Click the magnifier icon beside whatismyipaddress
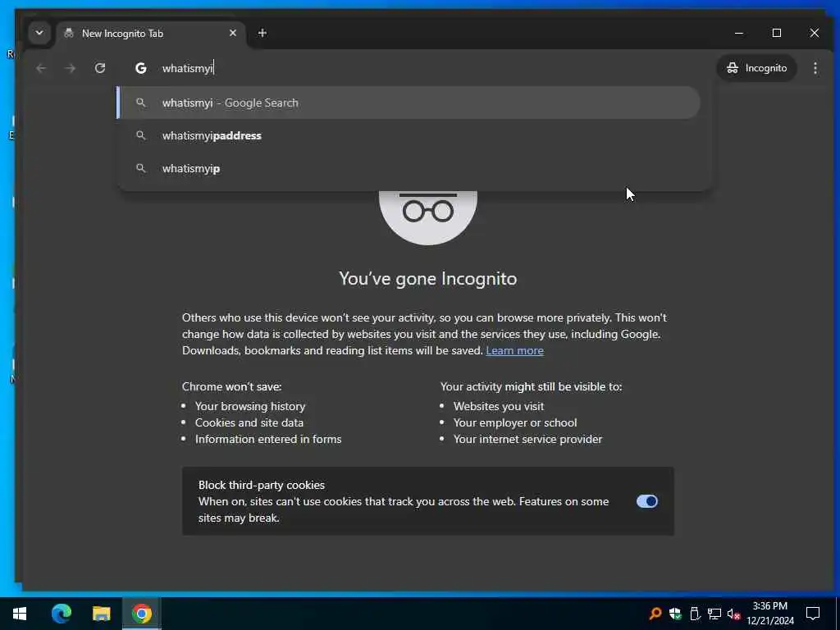This screenshot has height=630, width=840. (140, 135)
